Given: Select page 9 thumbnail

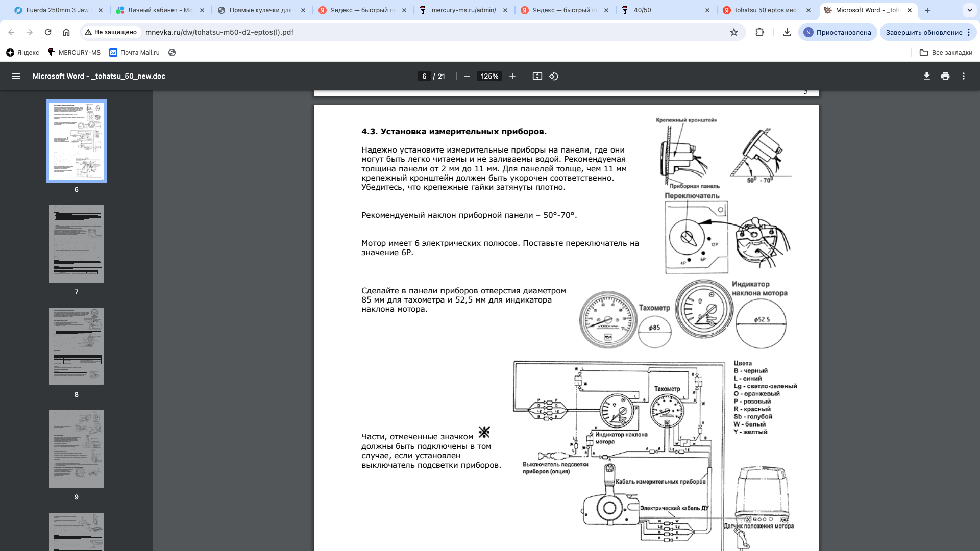Looking at the screenshot, I should coord(77,449).
